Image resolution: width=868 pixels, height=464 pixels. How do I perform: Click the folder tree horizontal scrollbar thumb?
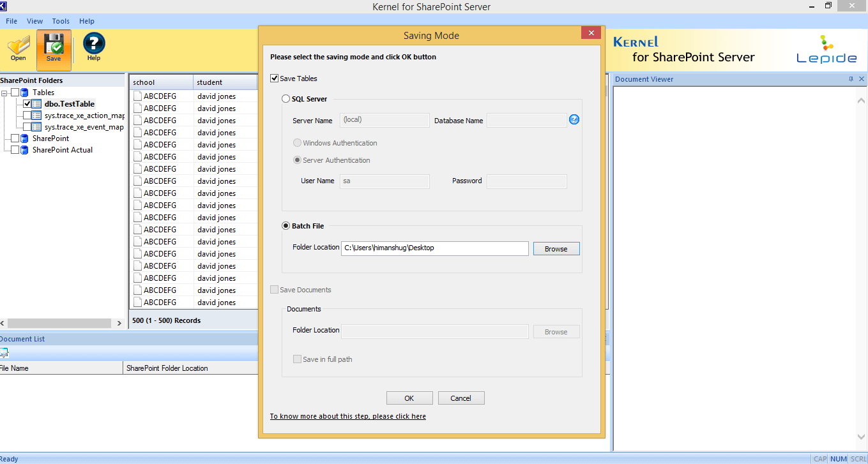(x=60, y=324)
